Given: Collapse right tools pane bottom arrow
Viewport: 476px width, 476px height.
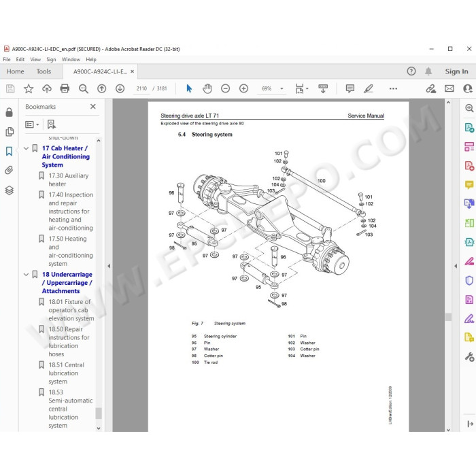Looking at the screenshot, I should [x=471, y=424].
